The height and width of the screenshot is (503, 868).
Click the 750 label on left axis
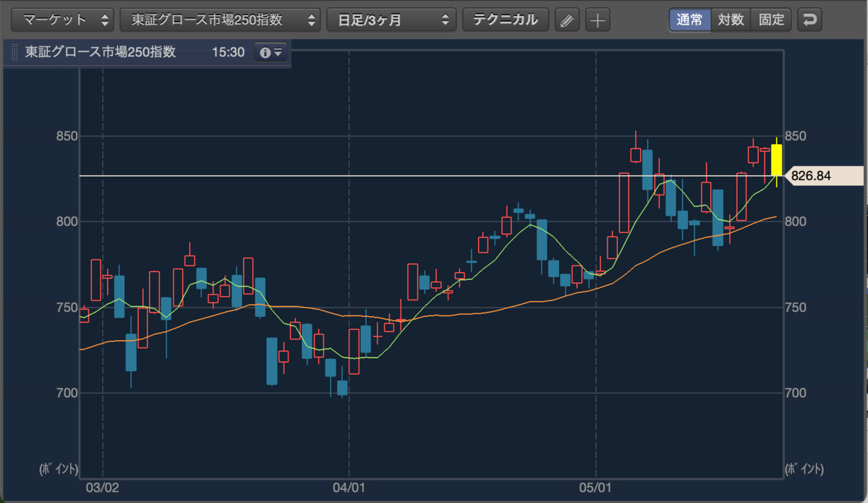(x=66, y=308)
